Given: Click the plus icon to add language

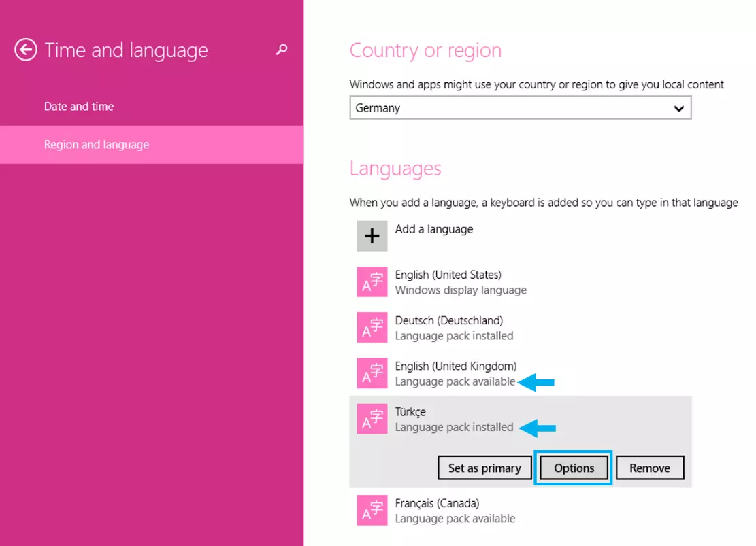Looking at the screenshot, I should click(x=372, y=236).
